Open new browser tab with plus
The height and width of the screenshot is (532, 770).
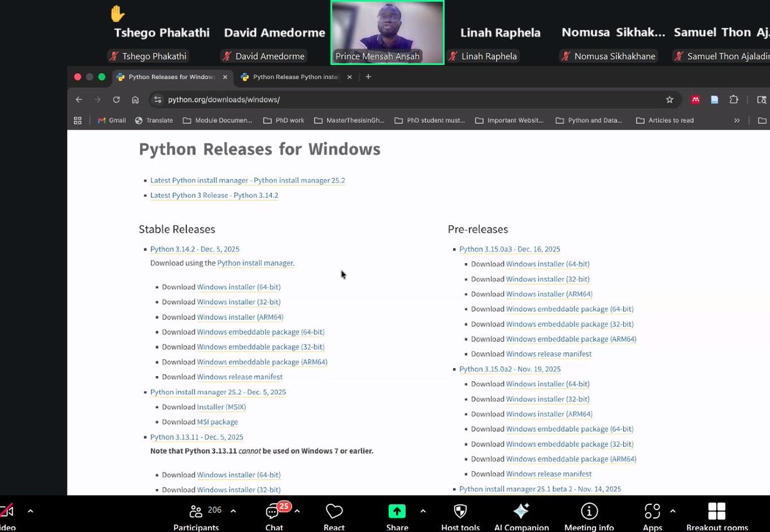(368, 77)
